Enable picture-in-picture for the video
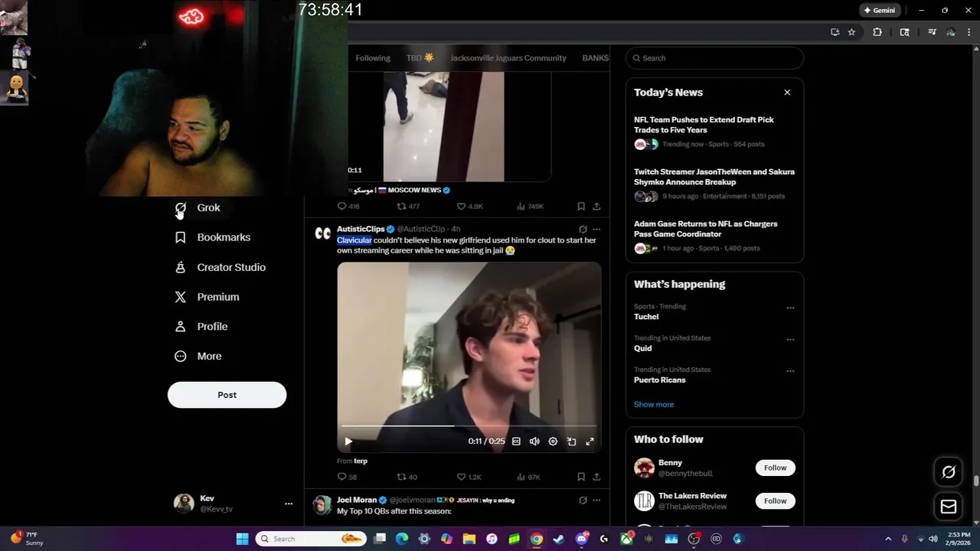The width and height of the screenshot is (980, 551). pos(571,442)
